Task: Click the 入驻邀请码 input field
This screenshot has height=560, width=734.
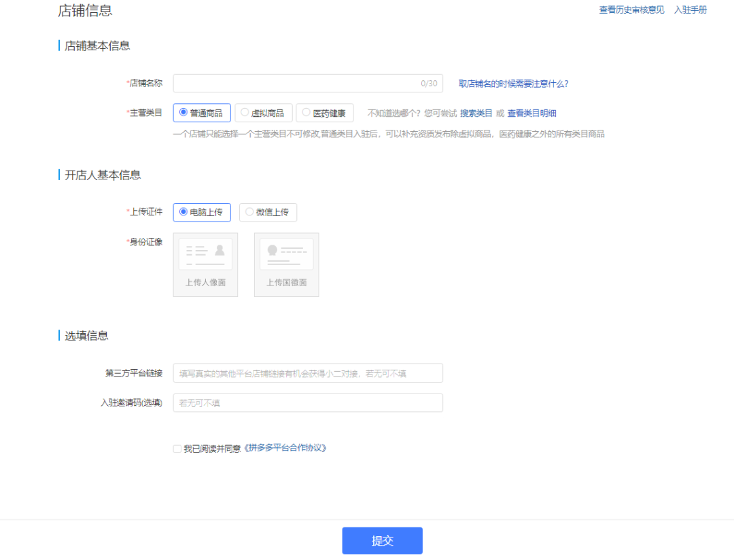Action: [308, 403]
